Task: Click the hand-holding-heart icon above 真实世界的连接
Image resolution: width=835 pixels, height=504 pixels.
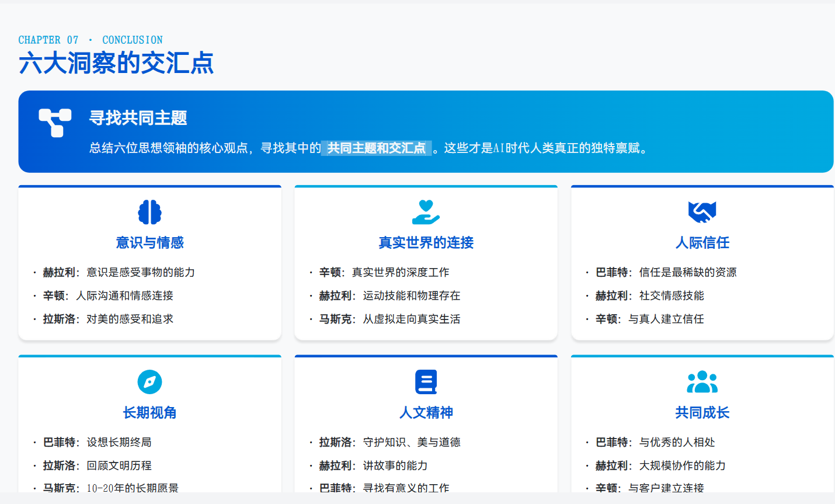Action: pos(426,212)
